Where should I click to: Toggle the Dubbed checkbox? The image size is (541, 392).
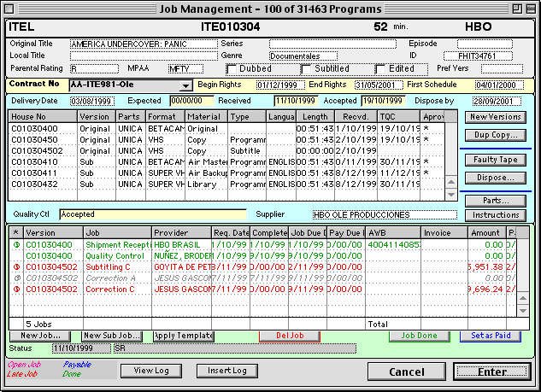[x=232, y=69]
